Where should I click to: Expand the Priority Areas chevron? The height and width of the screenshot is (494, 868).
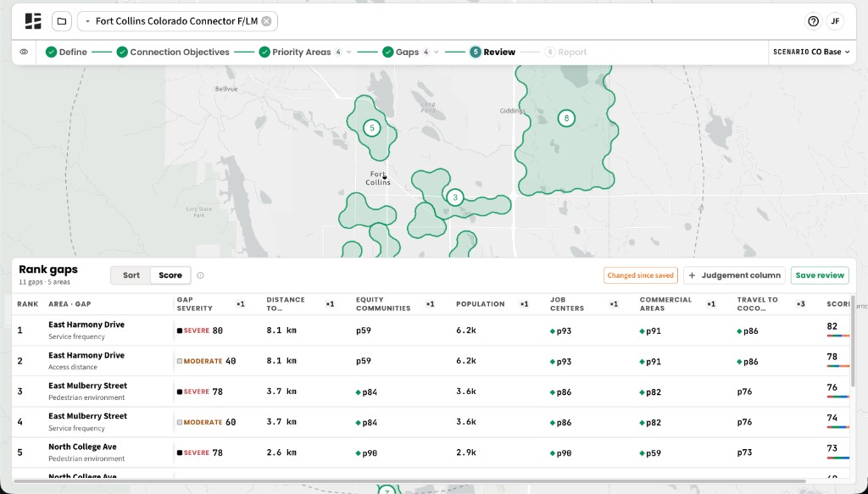pyautogui.click(x=348, y=52)
